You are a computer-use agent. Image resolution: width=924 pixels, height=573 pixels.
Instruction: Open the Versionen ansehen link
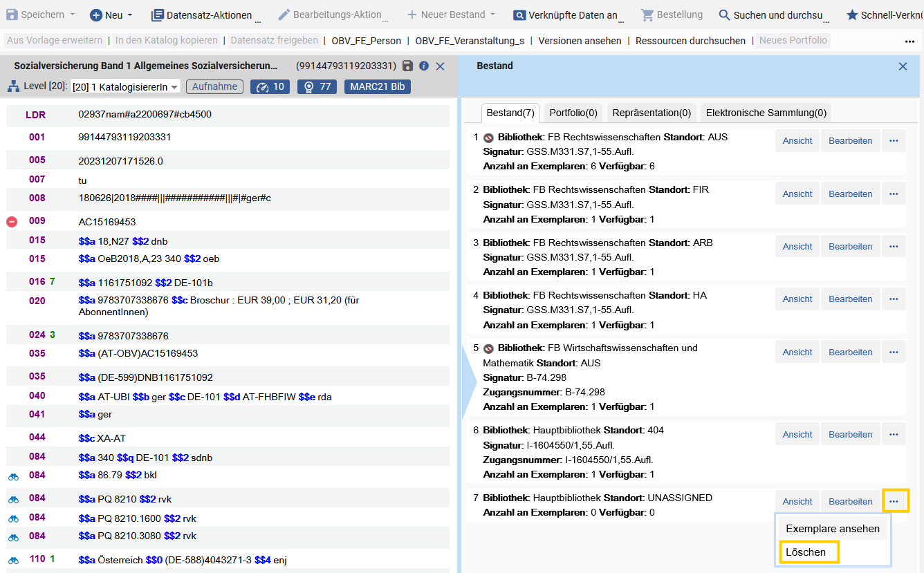pos(580,41)
